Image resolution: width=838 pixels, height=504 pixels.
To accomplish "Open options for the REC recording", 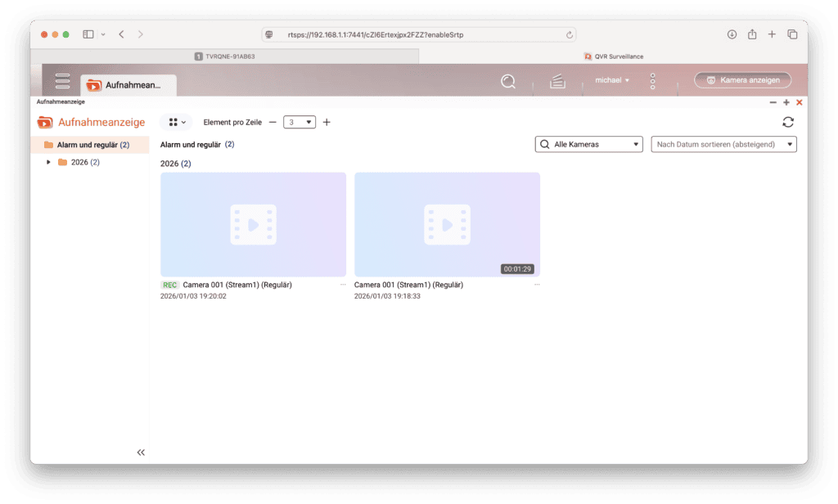I will (x=343, y=285).
